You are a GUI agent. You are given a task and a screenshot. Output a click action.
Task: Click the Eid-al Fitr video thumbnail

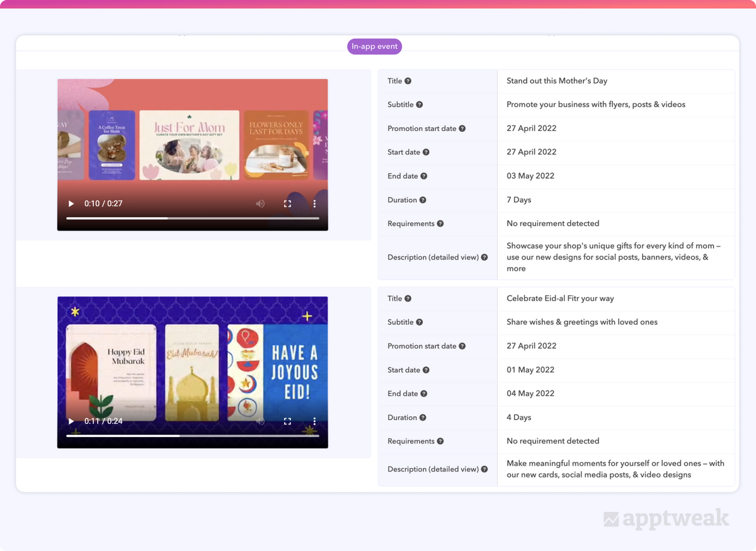[193, 372]
